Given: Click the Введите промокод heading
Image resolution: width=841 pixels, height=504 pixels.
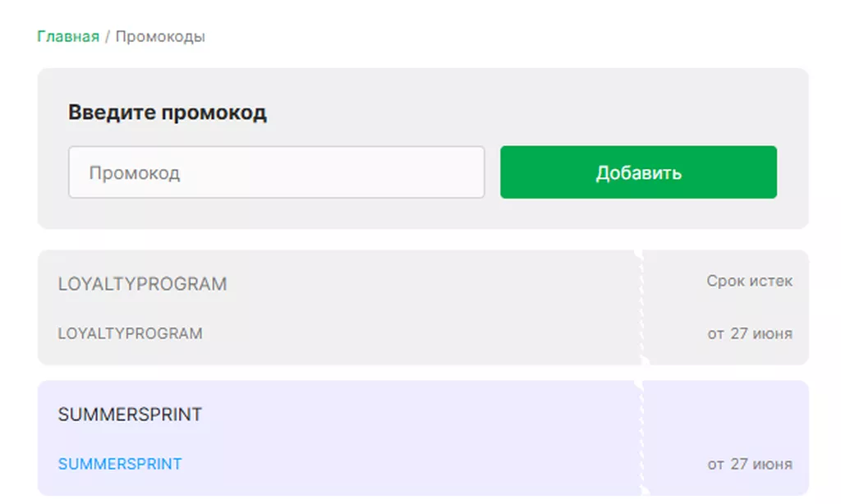Looking at the screenshot, I should point(168,112).
